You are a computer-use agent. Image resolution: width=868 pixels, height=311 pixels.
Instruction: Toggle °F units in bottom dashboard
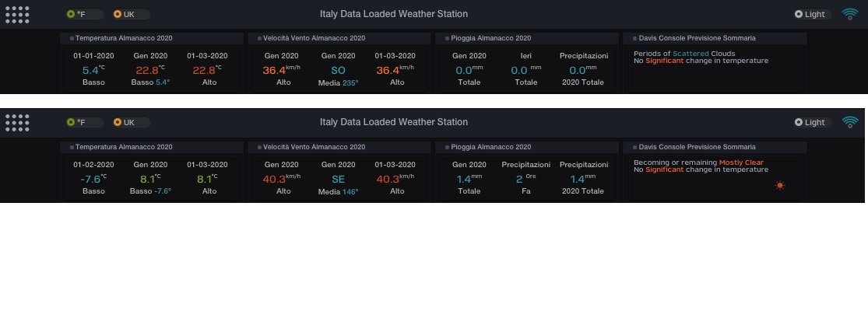[76, 122]
